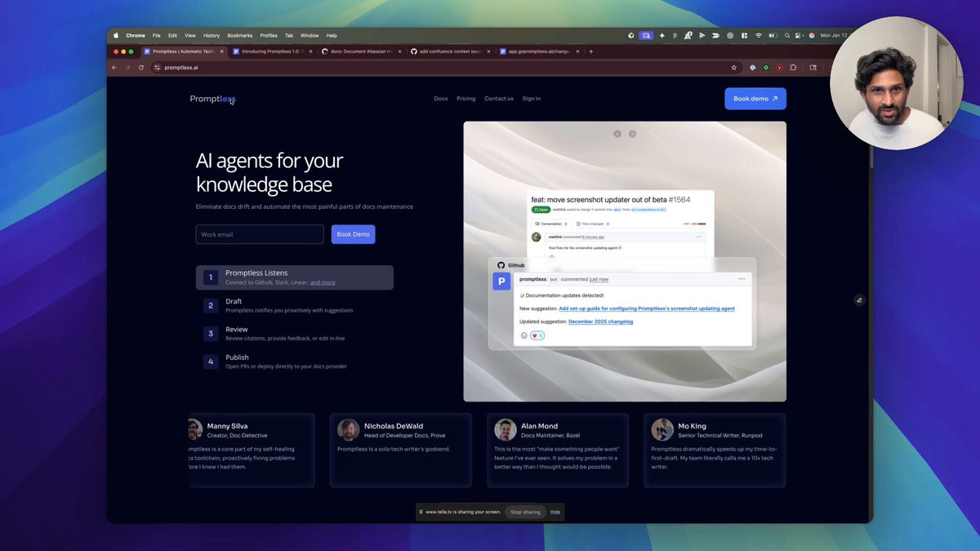Screen dimensions: 980x551
Task: Show previous slide in hero carousel
Action: [617, 134]
